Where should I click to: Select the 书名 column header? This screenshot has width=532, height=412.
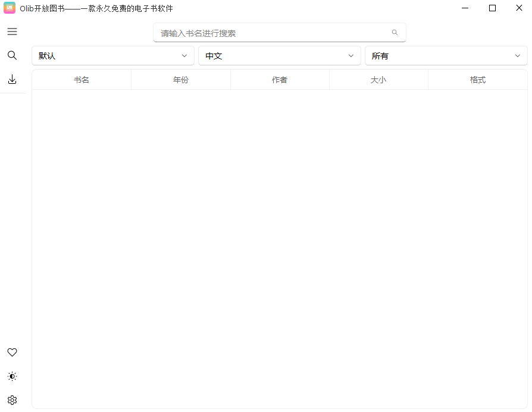[82, 79]
